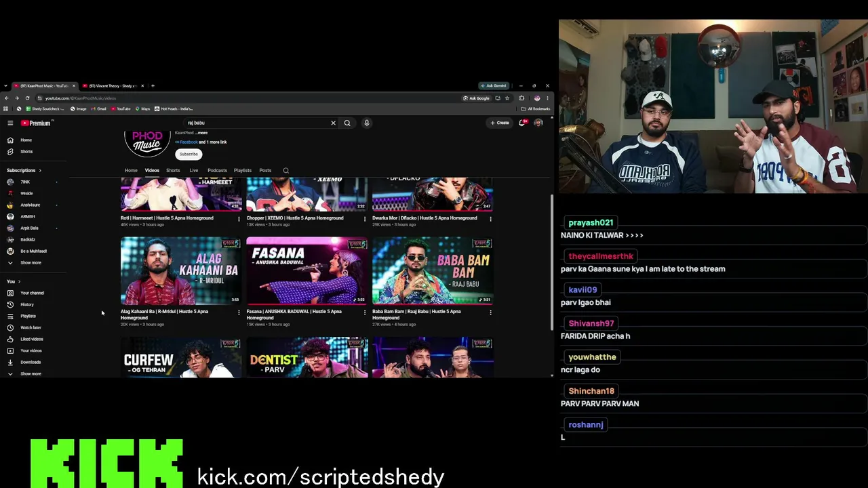Open the YouTube notifications bell
The height and width of the screenshot is (488, 868).
523,123
